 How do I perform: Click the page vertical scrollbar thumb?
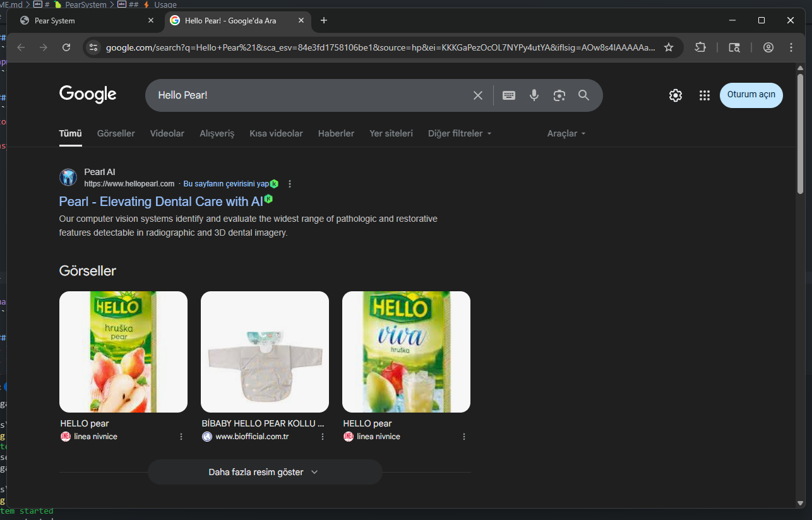[800, 133]
